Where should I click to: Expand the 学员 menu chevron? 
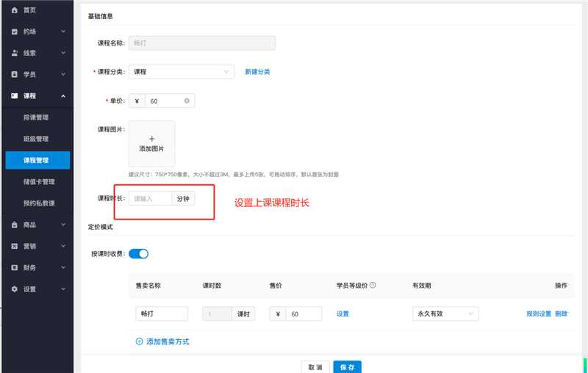point(63,74)
